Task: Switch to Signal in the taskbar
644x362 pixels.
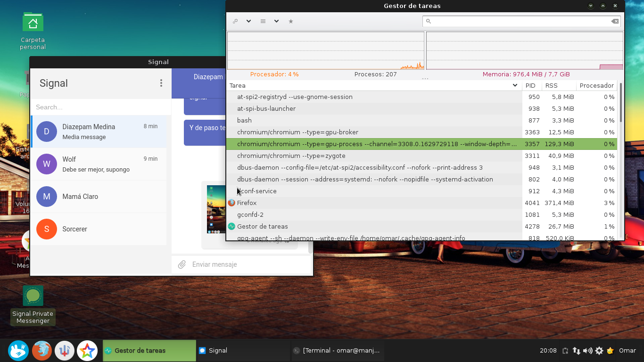Action: pos(243,350)
